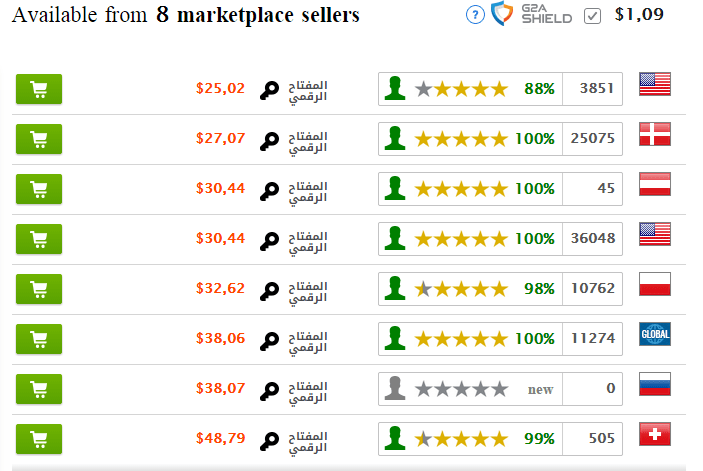View the new seller with 0 ratings

[500, 389]
